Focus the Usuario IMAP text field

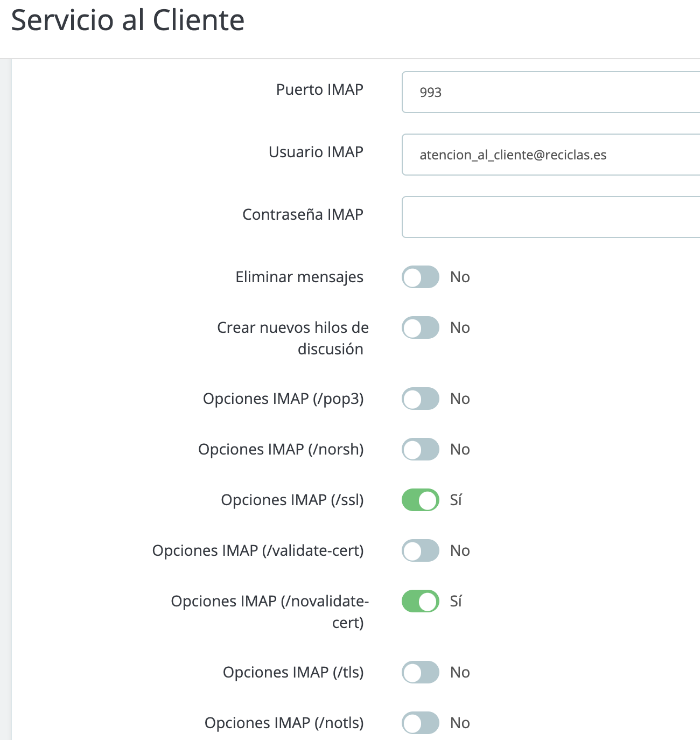pos(549,155)
